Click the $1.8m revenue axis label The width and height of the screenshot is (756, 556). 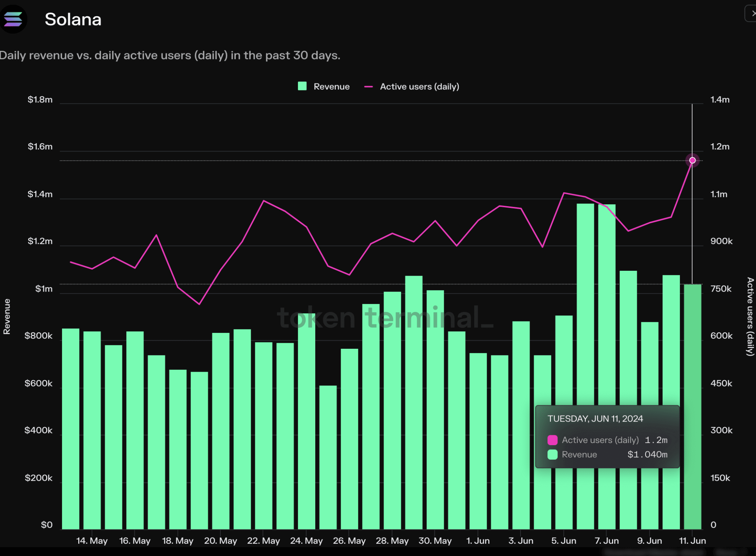[40, 100]
